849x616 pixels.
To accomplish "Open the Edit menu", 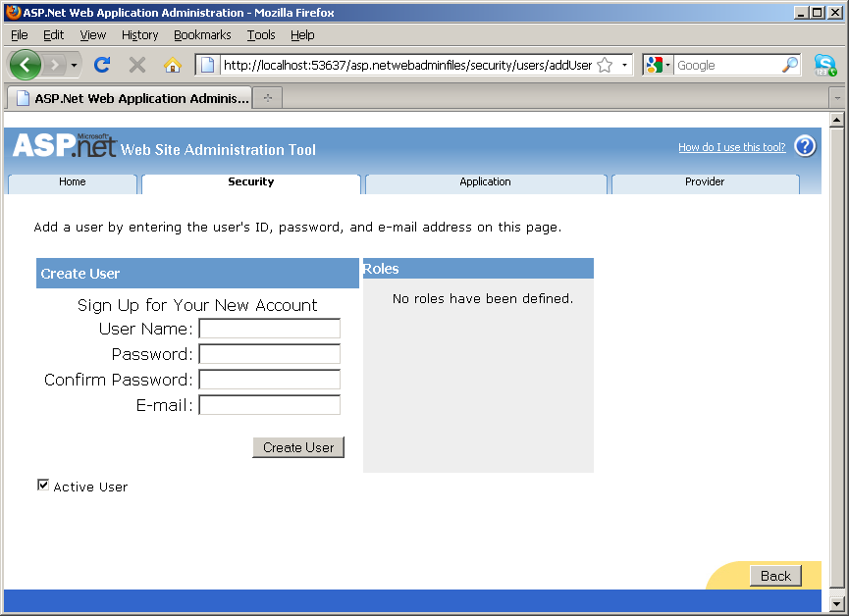I will [54, 35].
